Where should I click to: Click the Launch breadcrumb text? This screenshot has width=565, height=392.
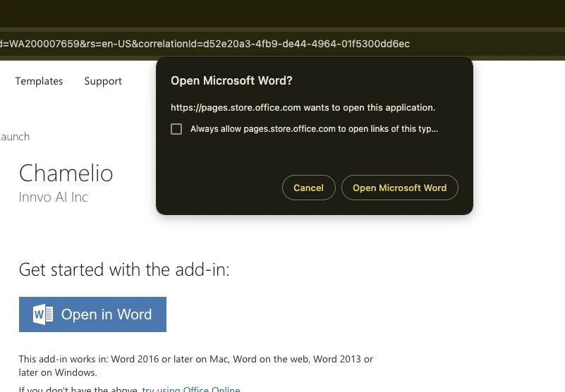pos(15,137)
